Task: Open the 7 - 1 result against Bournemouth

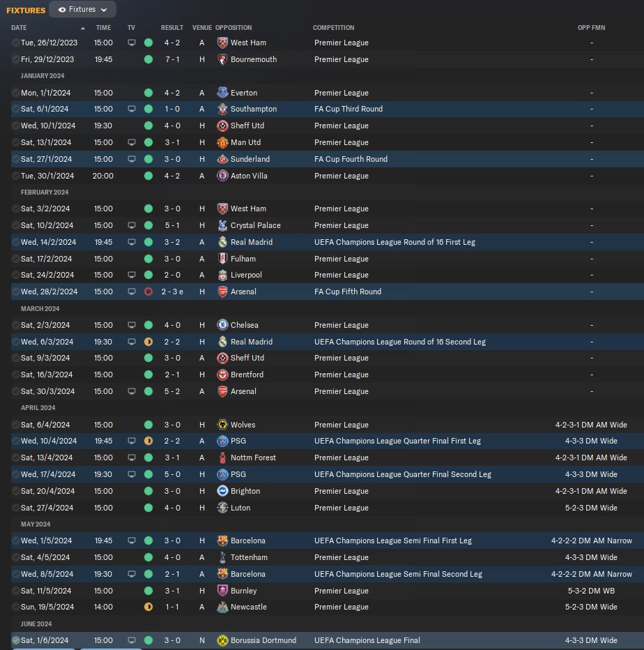Action: (x=172, y=59)
